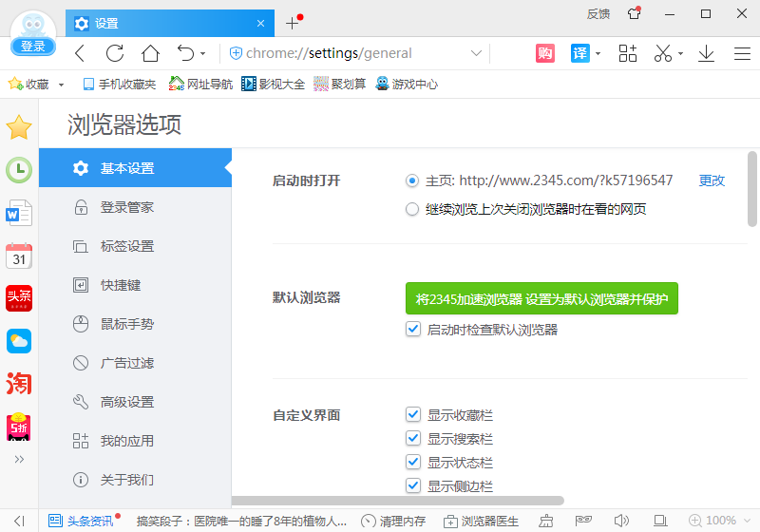Open 鼠标手势 settings section

click(x=135, y=324)
